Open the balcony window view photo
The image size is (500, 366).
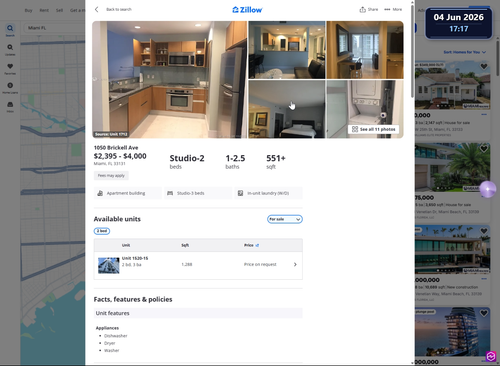365,50
